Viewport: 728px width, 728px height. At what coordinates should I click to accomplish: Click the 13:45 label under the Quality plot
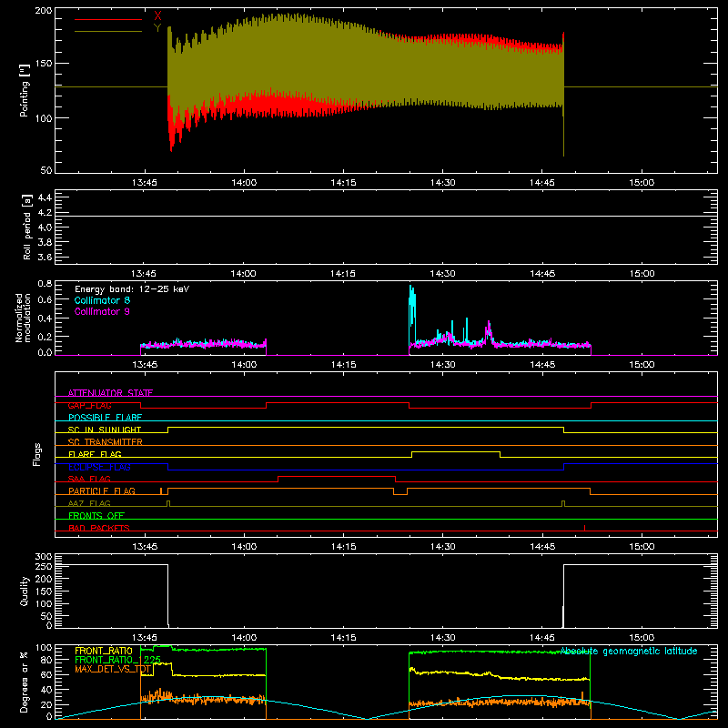click(145, 638)
